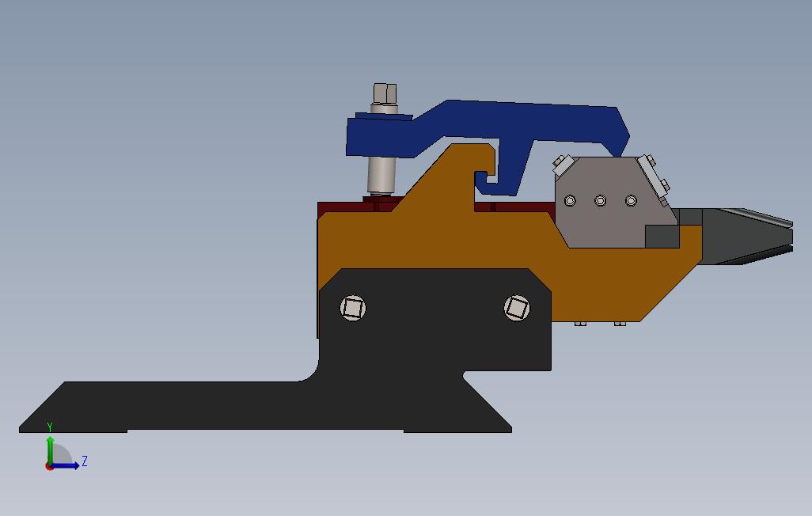
Task: Select the silver vertical stud bolt
Action: (383, 140)
